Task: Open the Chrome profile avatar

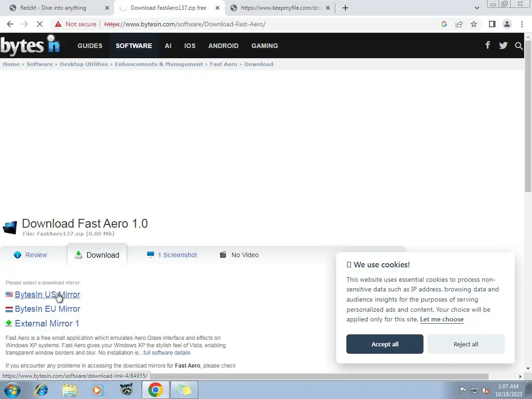Action: pyautogui.click(x=507, y=24)
